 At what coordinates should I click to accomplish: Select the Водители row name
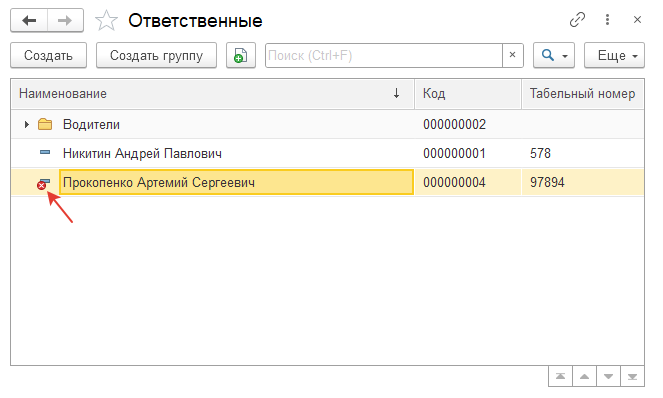[91, 124]
